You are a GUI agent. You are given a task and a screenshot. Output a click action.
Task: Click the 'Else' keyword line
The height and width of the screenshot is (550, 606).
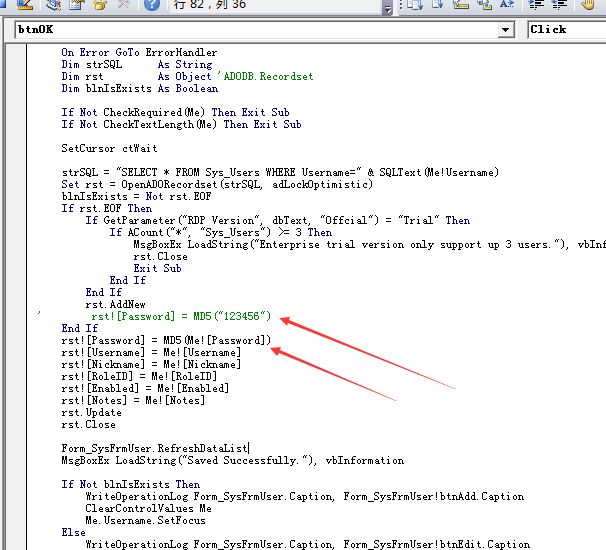(73, 532)
